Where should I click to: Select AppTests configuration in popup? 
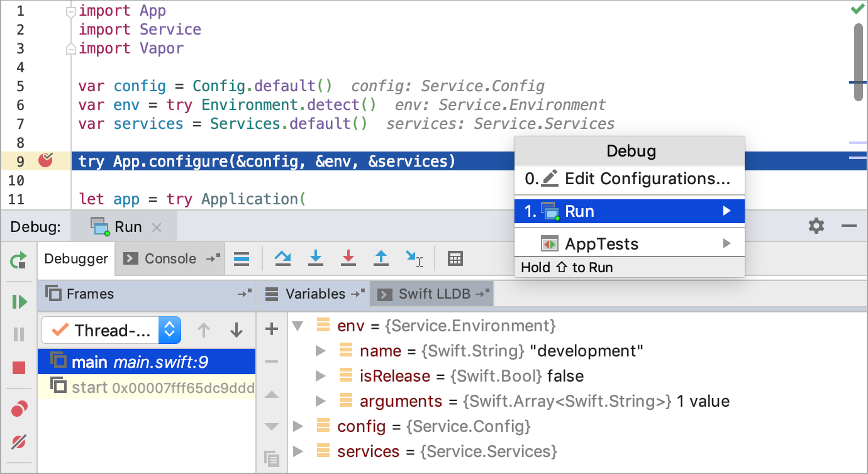click(x=630, y=244)
